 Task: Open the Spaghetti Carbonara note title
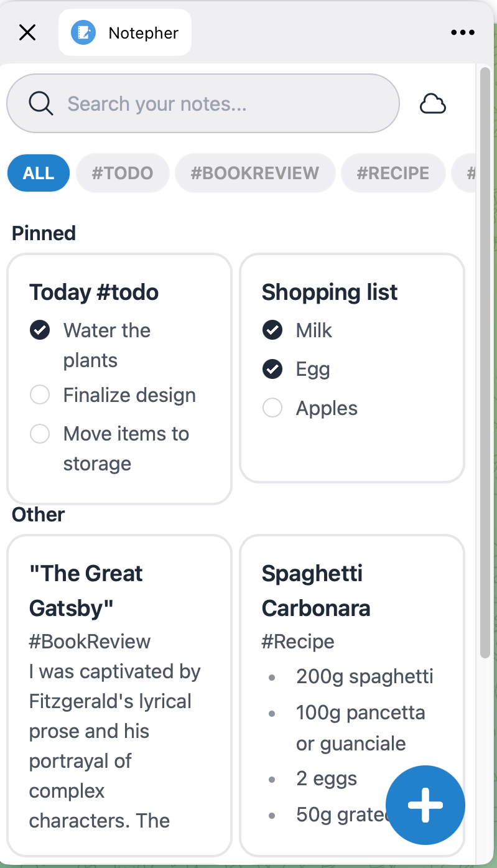[x=316, y=590]
